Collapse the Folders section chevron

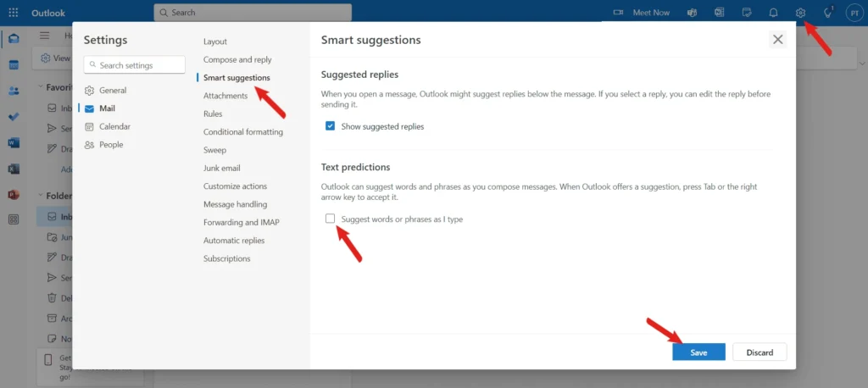coord(40,196)
